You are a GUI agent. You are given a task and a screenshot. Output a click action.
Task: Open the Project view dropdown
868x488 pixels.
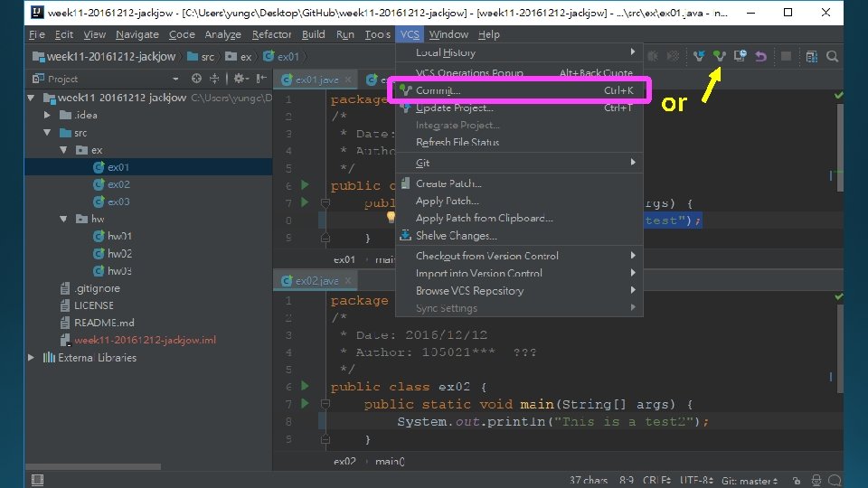(x=175, y=80)
